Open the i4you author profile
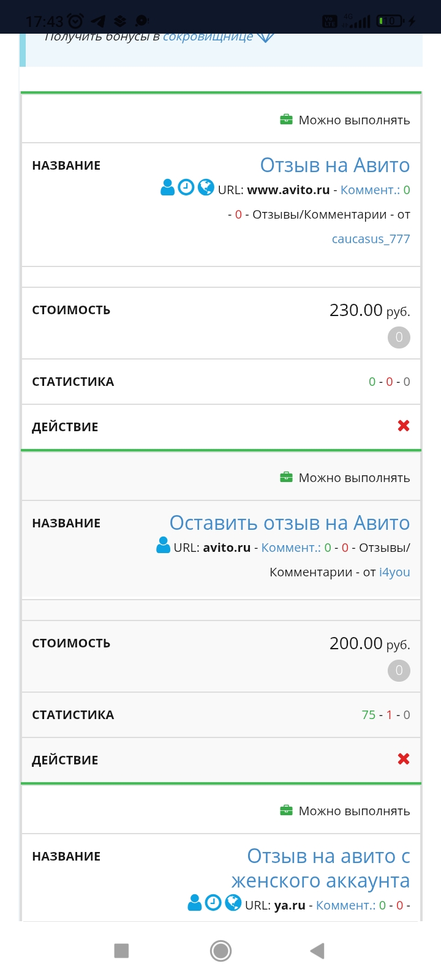 [x=394, y=572]
